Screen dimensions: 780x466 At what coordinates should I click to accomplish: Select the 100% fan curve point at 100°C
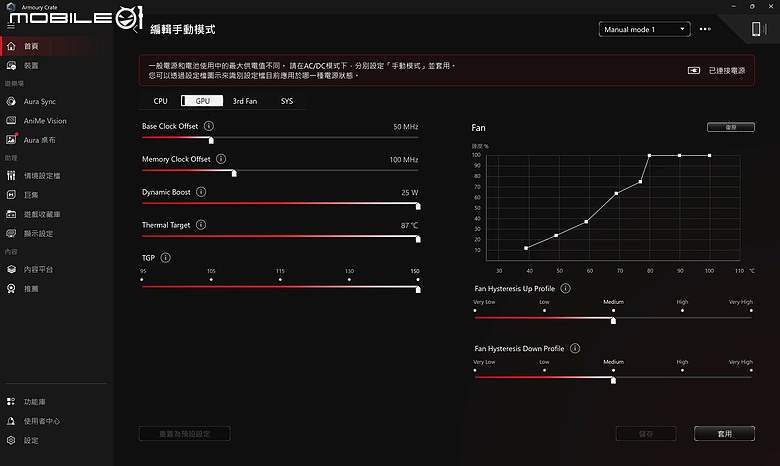point(709,155)
